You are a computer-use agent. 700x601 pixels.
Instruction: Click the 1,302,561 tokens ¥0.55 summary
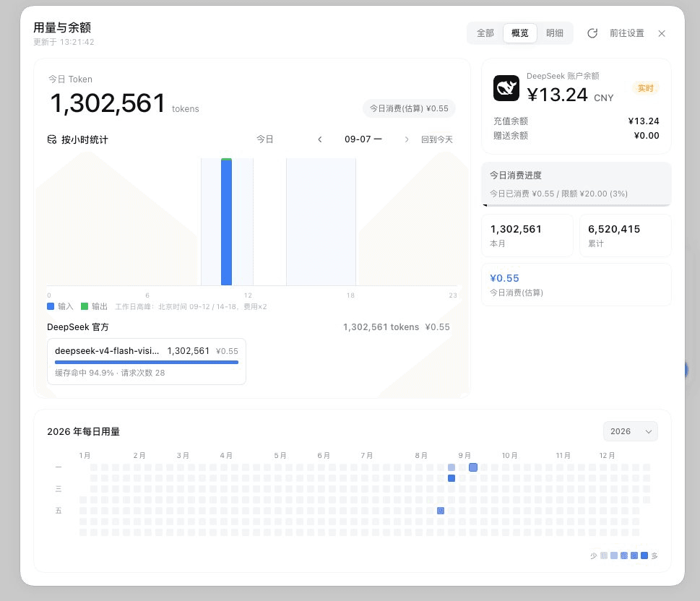click(x=397, y=327)
